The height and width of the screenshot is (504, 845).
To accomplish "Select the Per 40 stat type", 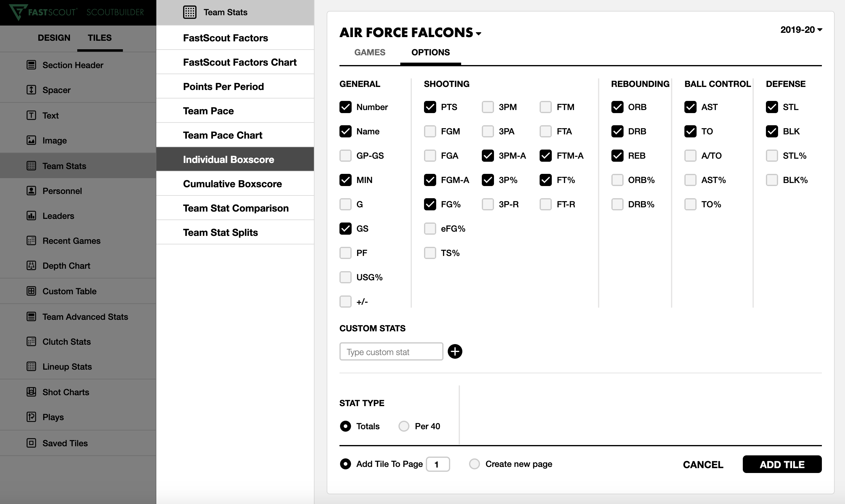I will tap(404, 426).
